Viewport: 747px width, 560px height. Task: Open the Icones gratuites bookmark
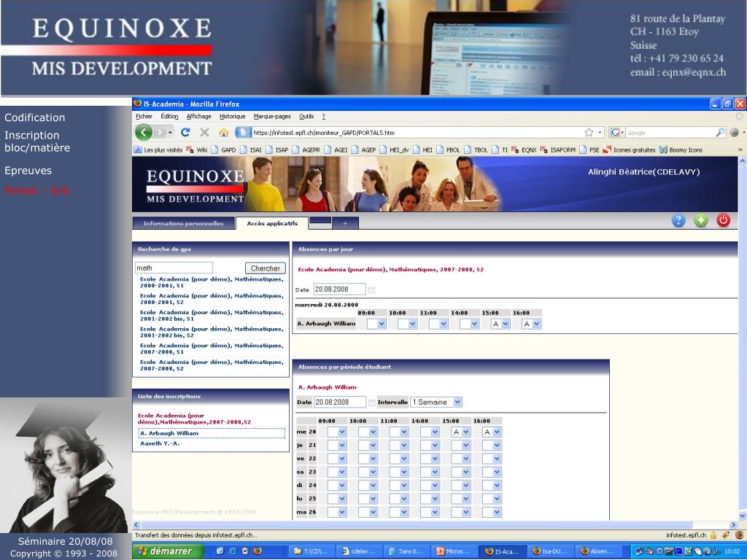coord(629,149)
